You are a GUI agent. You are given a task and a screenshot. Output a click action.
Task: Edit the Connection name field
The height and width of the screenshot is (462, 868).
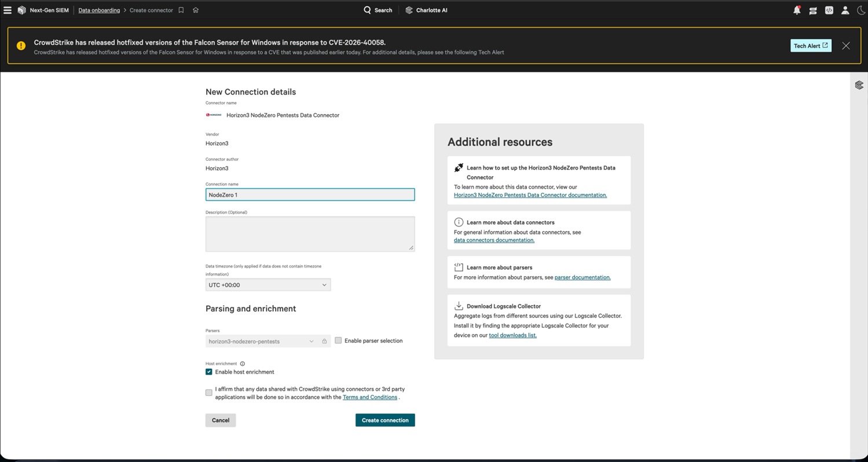coord(310,195)
